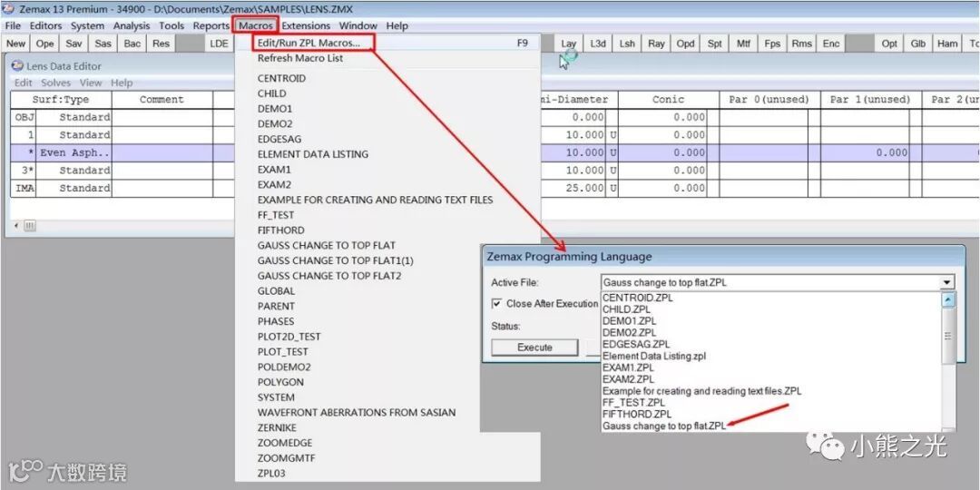The image size is (980, 490).
Task: Select the IMA surface row header
Action: coord(24,188)
